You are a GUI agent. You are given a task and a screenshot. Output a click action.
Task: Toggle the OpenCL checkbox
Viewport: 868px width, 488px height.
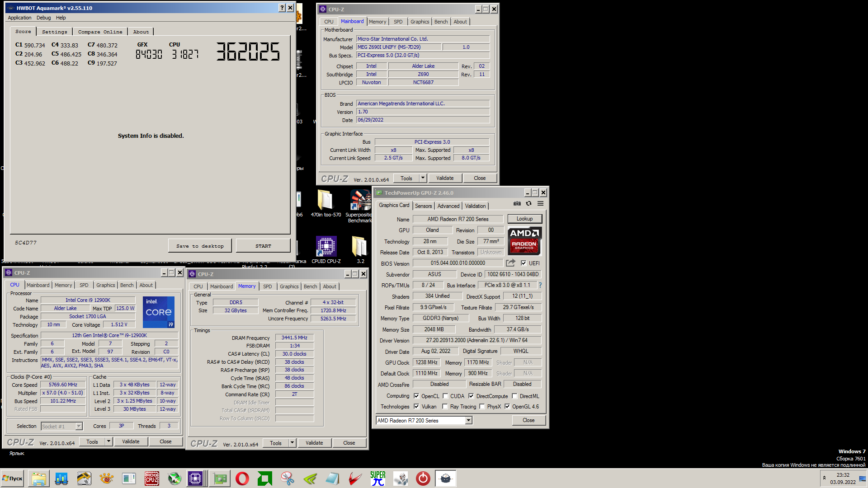pyautogui.click(x=416, y=396)
